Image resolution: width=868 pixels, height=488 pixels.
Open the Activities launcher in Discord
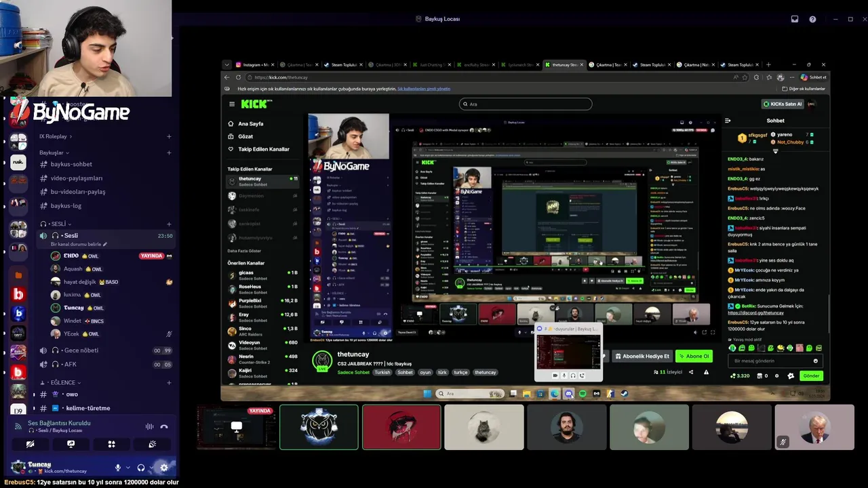point(111,444)
